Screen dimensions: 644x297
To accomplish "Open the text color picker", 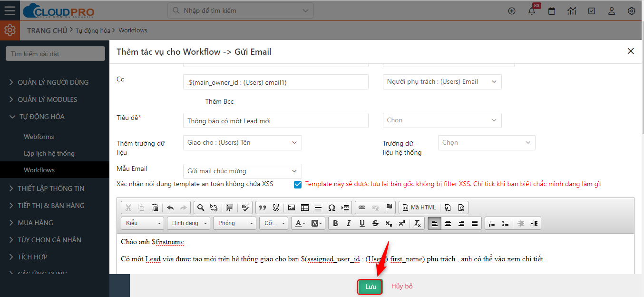I will click(x=300, y=223).
